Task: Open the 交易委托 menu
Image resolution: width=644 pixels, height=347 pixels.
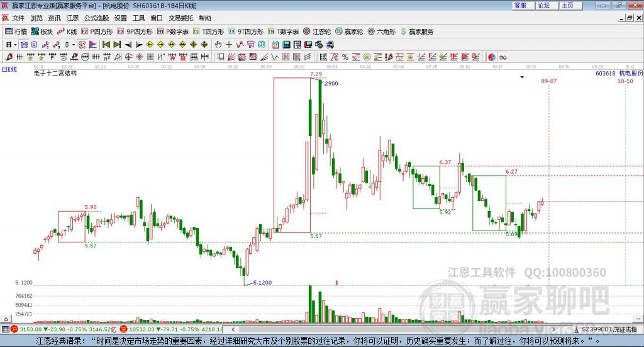Action: point(180,18)
